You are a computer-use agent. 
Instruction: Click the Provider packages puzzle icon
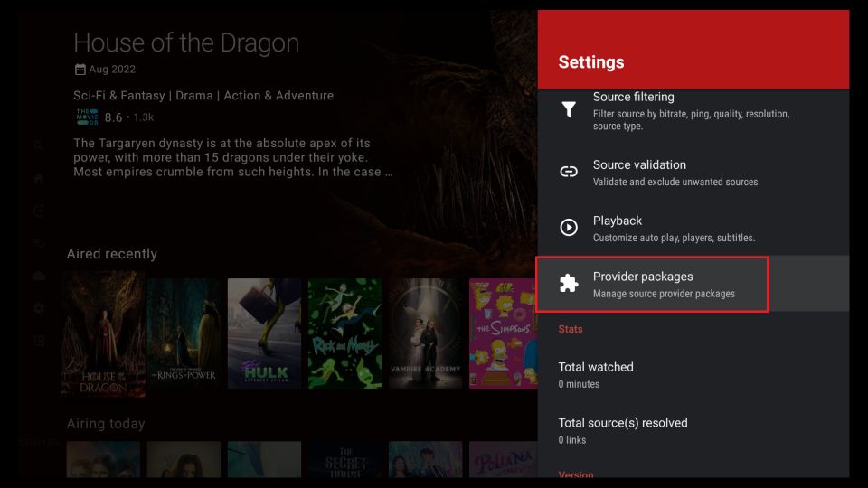pos(569,283)
